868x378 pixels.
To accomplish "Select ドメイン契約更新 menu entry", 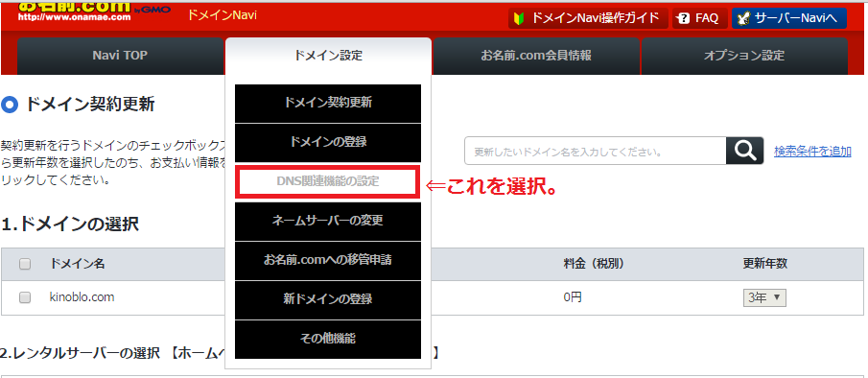I will point(328,103).
